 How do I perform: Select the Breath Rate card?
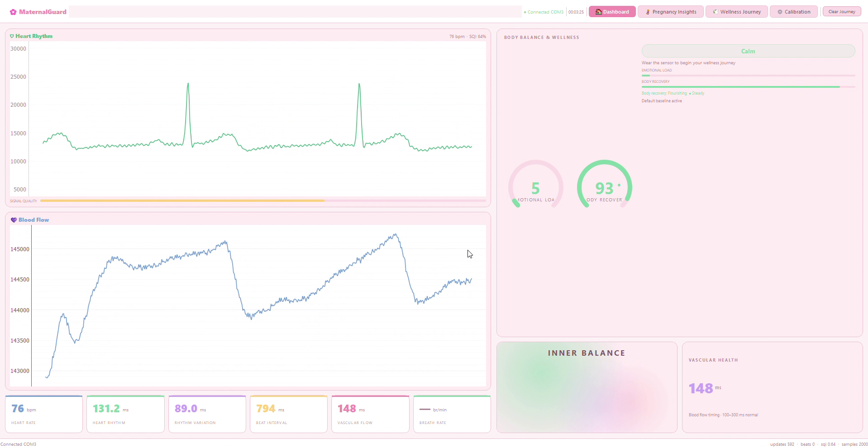452,414
